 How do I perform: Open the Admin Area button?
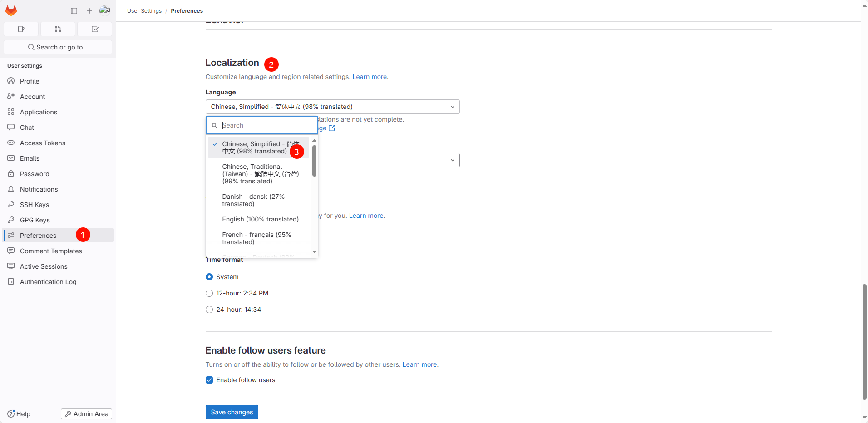pos(86,414)
